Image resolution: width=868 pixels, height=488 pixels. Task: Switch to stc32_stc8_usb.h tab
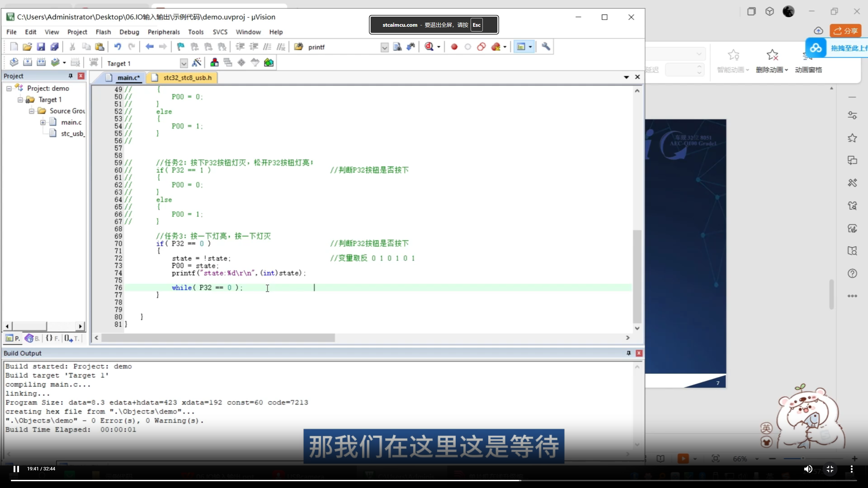pyautogui.click(x=187, y=78)
